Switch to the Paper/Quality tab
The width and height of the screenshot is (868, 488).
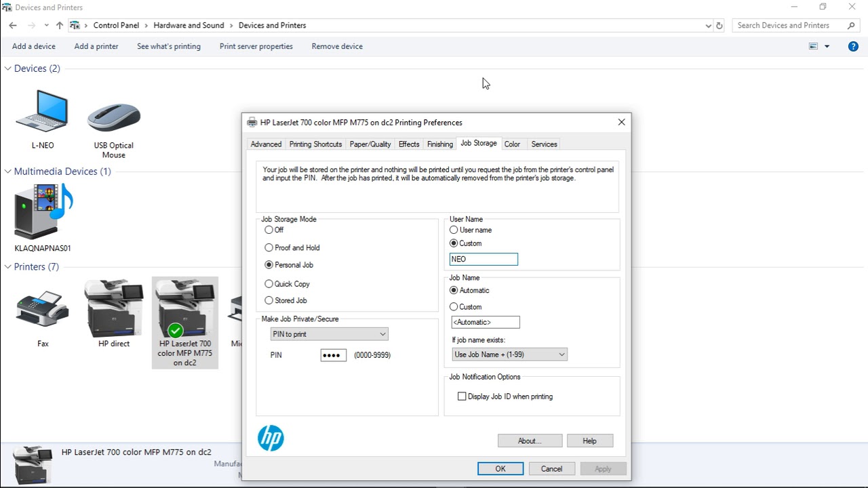370,144
